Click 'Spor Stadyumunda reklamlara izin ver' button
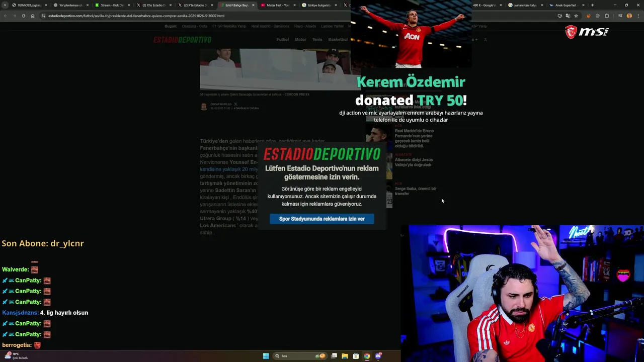The width and height of the screenshot is (644, 362). pos(322,219)
